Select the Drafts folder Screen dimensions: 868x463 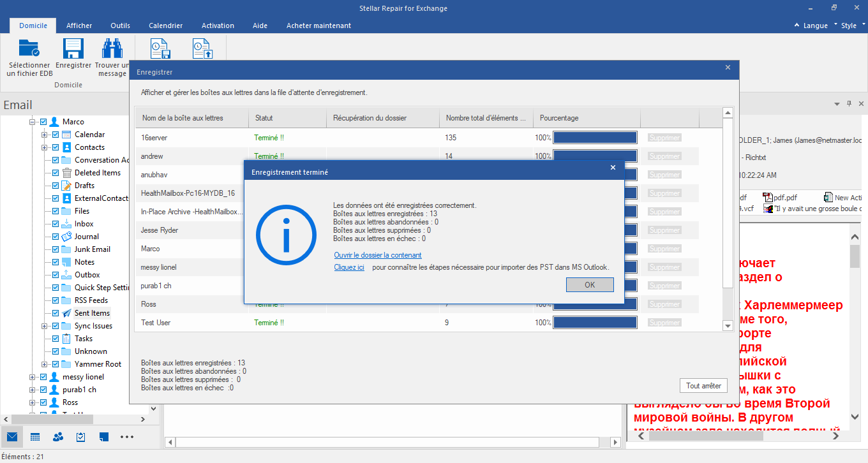tap(84, 186)
